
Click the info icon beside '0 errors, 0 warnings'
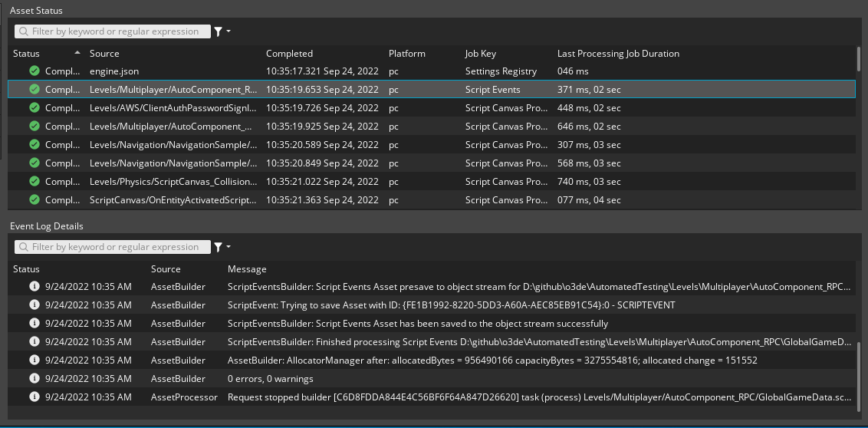click(34, 378)
